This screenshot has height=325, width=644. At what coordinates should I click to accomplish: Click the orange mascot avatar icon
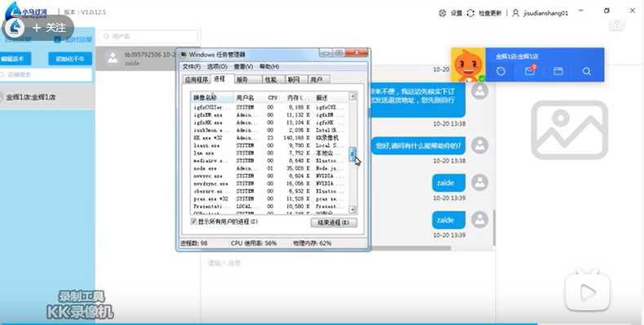[x=469, y=65]
